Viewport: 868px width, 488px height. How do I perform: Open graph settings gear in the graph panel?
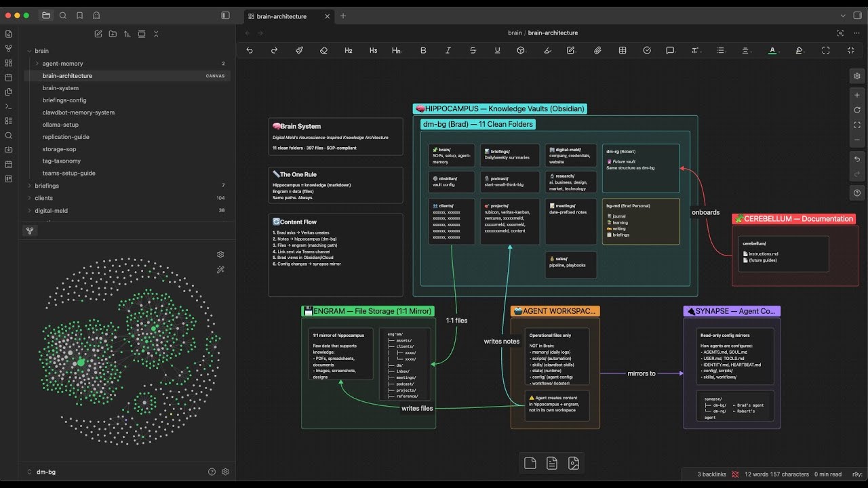click(x=220, y=254)
